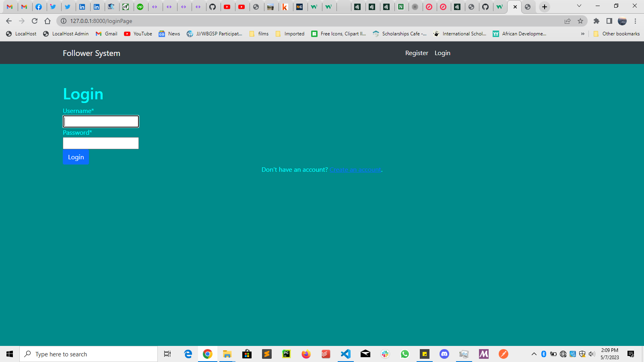The width and height of the screenshot is (644, 362).
Task: Select Register in the navigation bar
Action: click(x=417, y=53)
